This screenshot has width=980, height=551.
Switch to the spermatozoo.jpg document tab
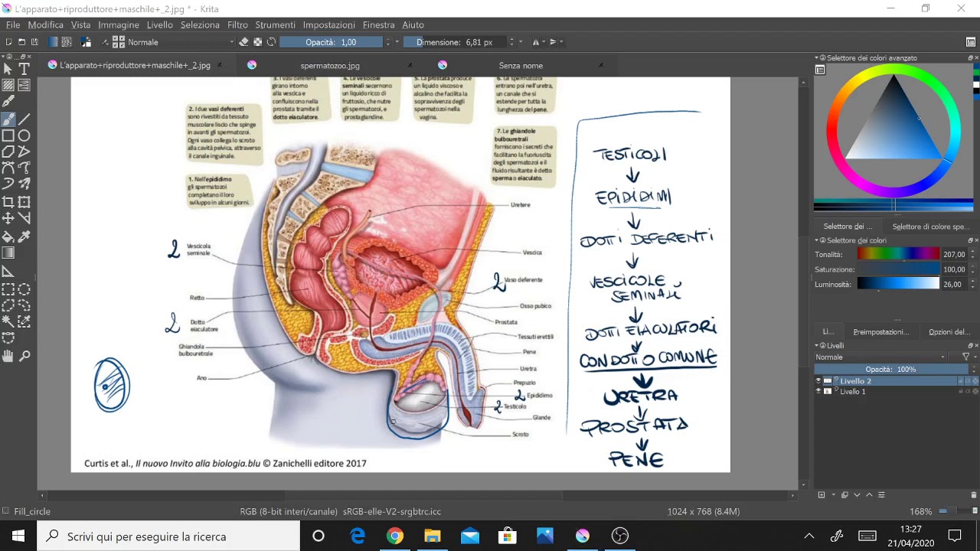point(329,66)
